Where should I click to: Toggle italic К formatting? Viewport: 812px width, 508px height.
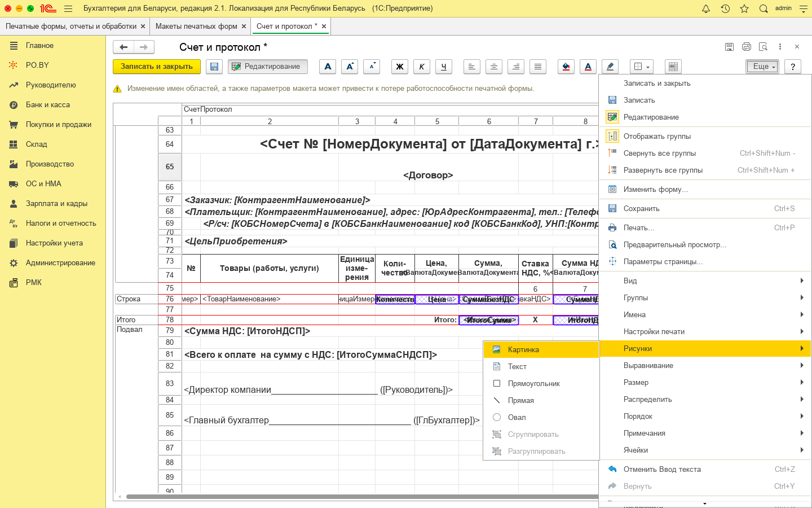tap(422, 67)
